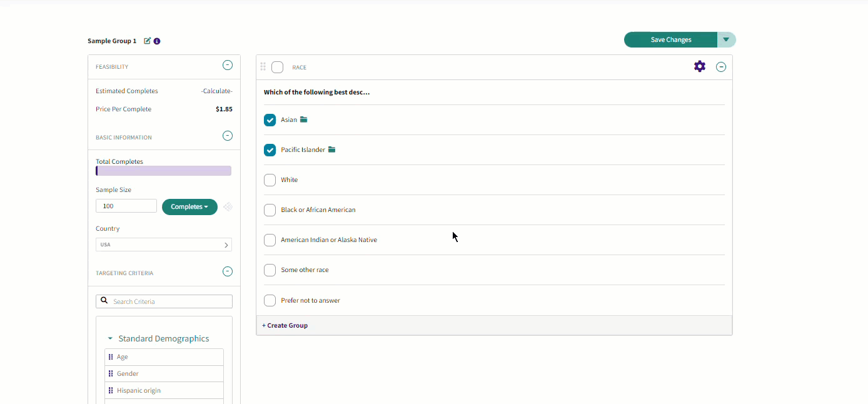Toggle the RACE header select-all checkbox

277,67
